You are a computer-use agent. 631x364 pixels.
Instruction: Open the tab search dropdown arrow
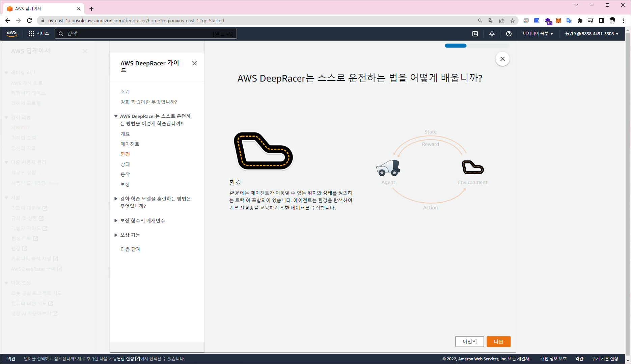[576, 5]
